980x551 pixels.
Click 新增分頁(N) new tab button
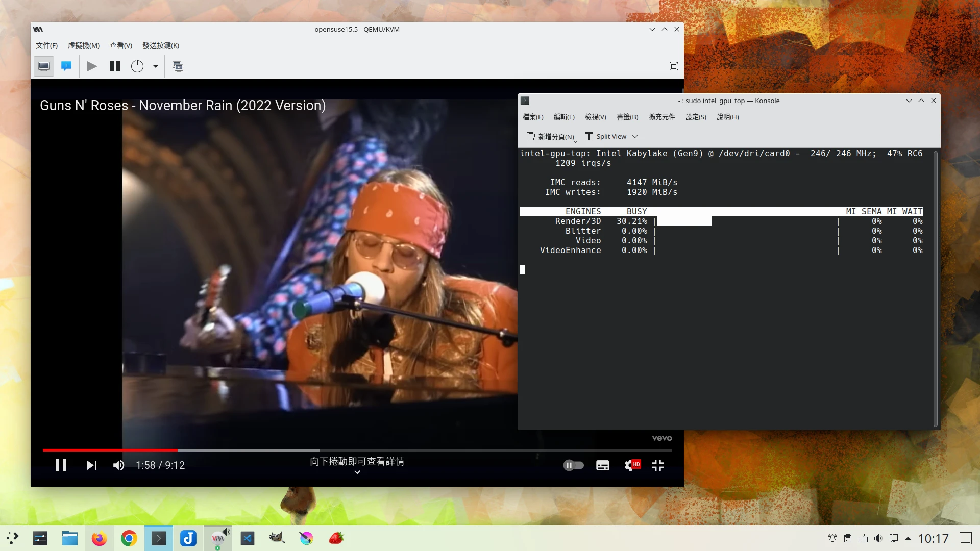click(x=551, y=137)
